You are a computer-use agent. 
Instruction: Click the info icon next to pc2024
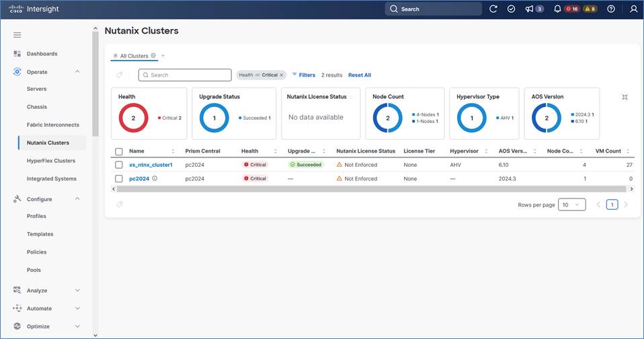[155, 178]
